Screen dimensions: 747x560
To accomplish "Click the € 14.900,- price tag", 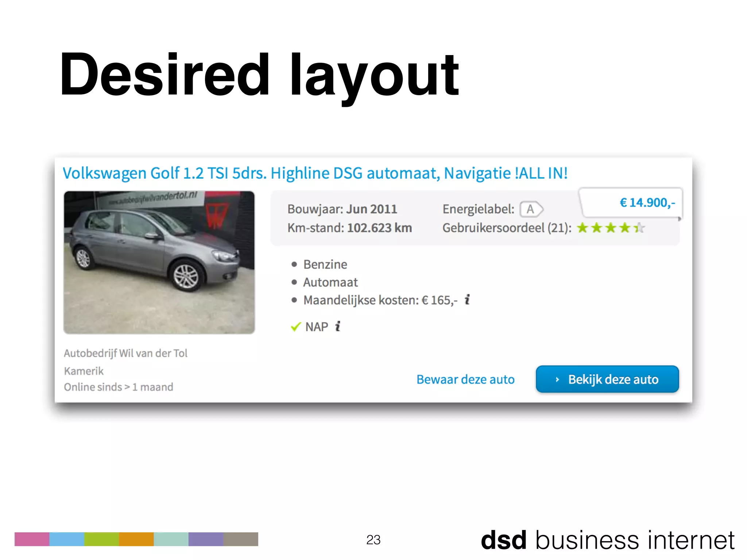I will (631, 203).
